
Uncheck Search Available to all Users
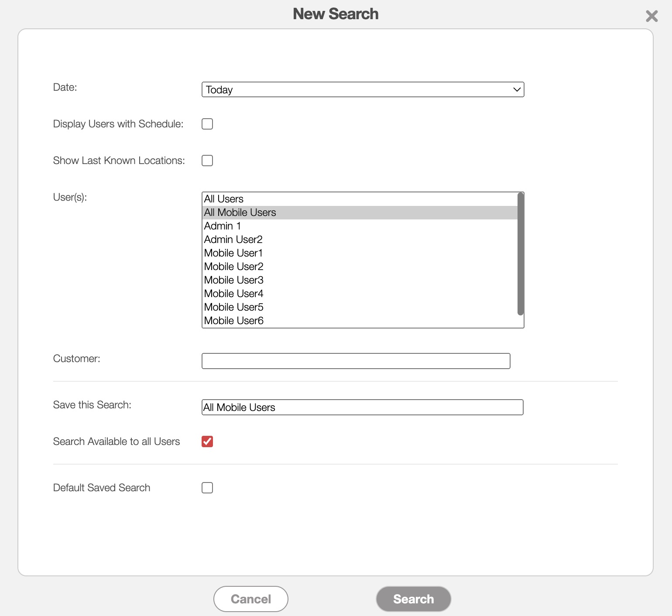tap(207, 441)
